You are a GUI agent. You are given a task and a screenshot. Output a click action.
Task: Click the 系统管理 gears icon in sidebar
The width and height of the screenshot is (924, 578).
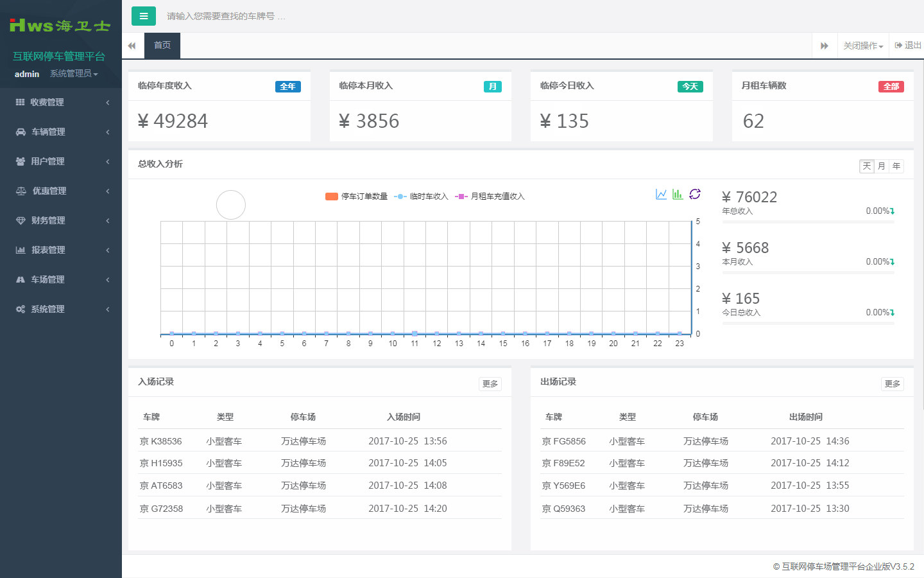(21, 309)
